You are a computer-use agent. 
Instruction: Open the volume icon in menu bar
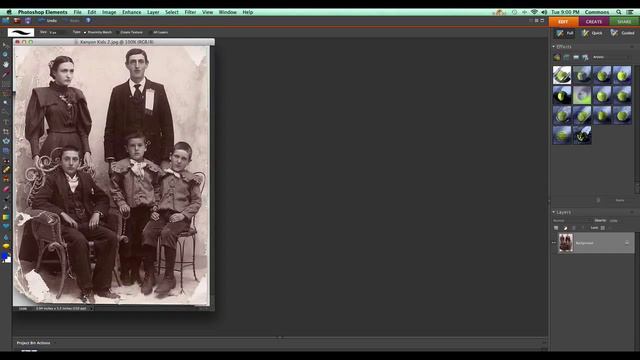pyautogui.click(x=544, y=12)
